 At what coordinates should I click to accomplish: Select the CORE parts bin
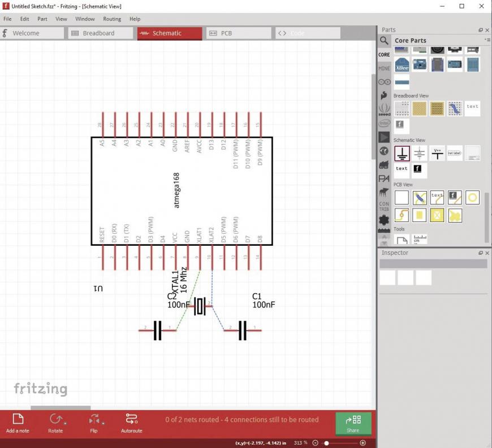[x=384, y=55]
